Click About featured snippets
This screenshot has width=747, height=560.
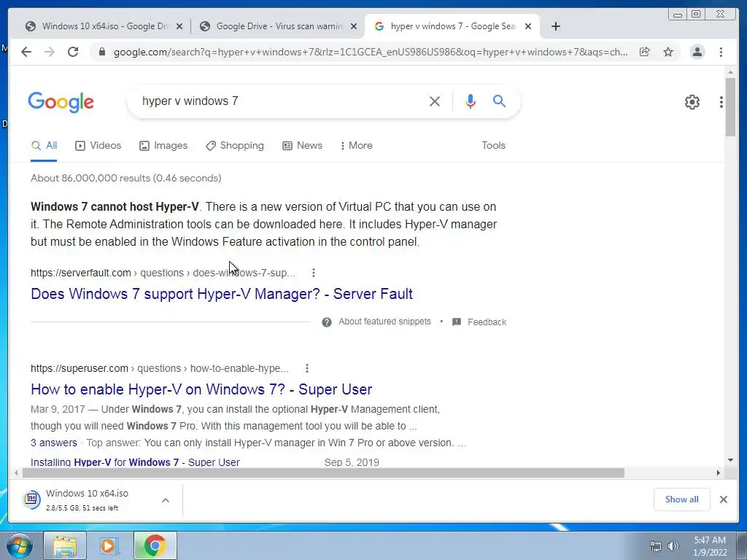(384, 322)
